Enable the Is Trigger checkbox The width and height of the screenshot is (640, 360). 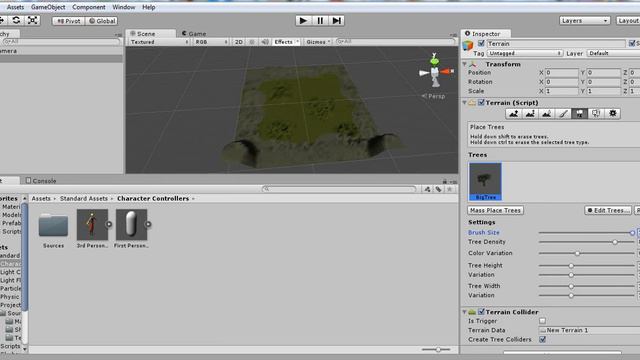click(x=542, y=321)
